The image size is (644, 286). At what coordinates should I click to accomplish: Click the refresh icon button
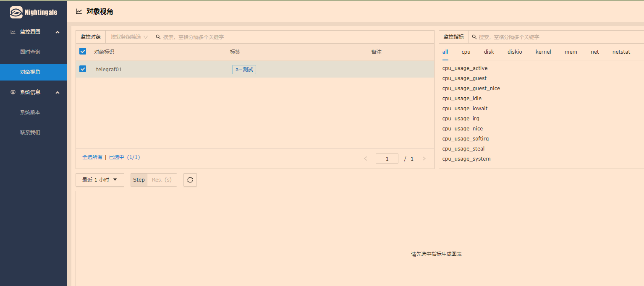point(190,180)
